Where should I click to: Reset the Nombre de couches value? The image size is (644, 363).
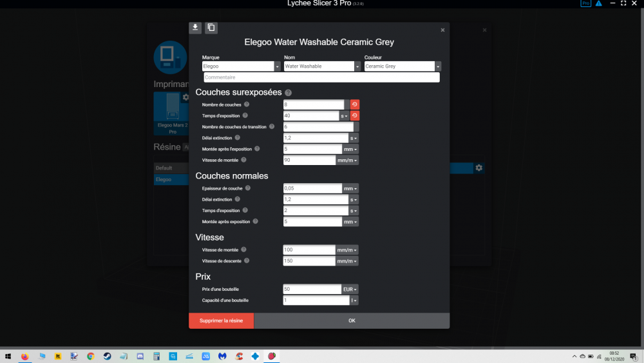point(355,104)
